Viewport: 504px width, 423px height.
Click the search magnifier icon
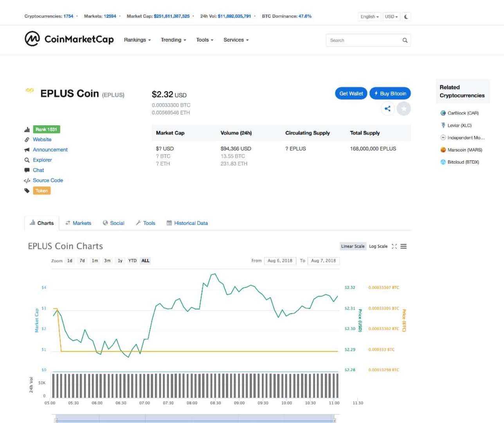tap(405, 40)
